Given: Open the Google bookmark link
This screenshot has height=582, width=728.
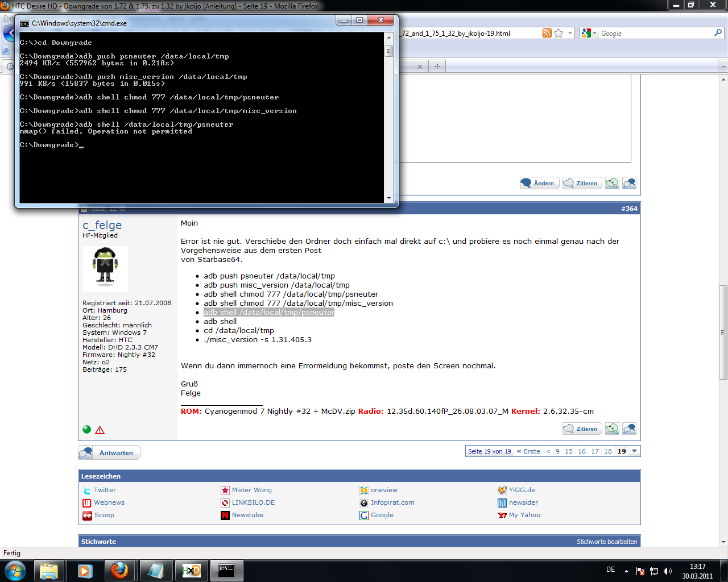Looking at the screenshot, I should pyautogui.click(x=382, y=515).
